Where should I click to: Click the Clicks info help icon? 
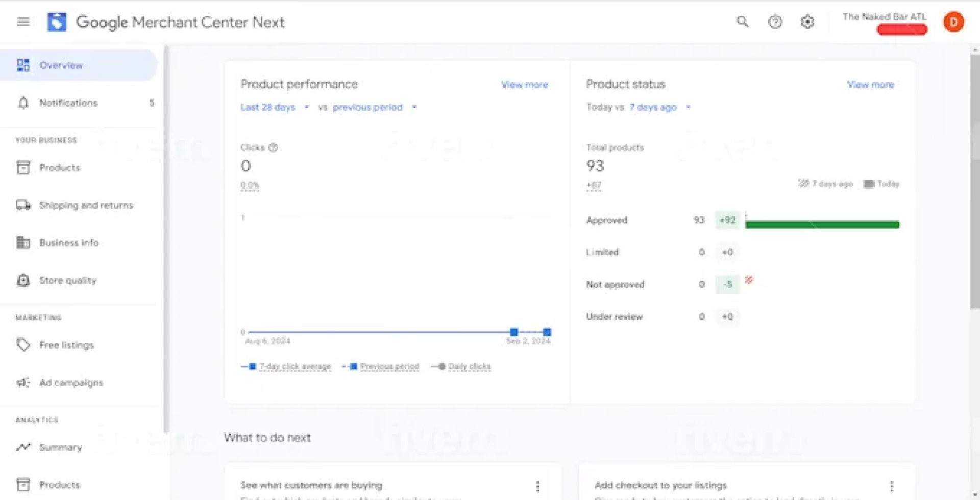pyautogui.click(x=273, y=147)
